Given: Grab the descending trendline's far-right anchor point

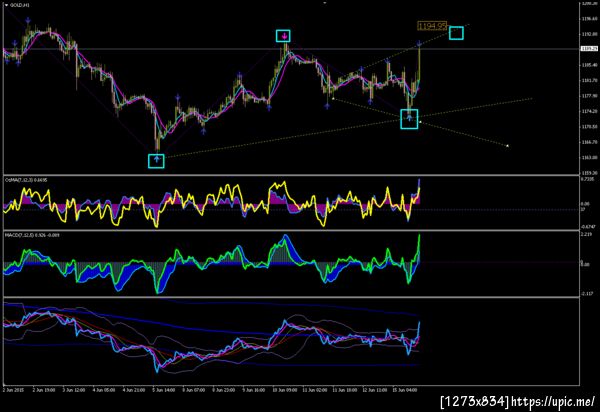Looking at the screenshot, I should pyautogui.click(x=507, y=146).
